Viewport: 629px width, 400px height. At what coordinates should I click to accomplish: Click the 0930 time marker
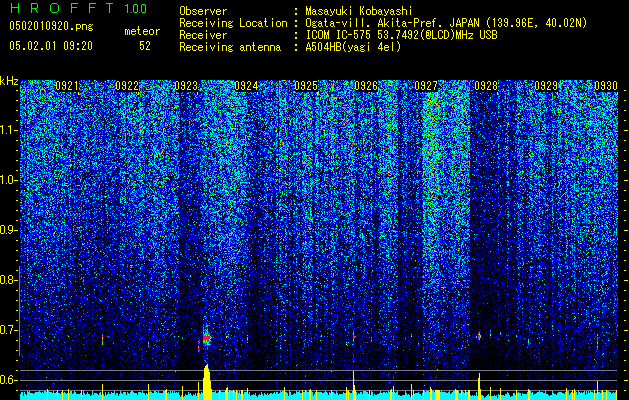point(606,86)
